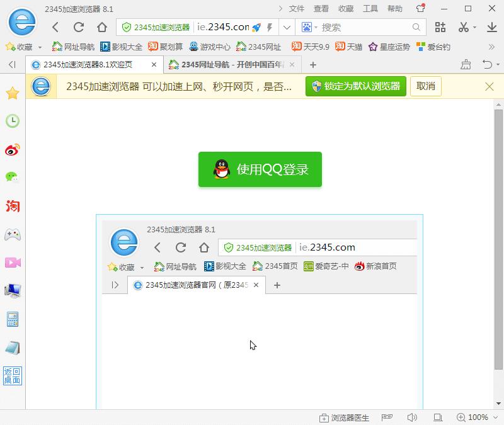Image resolution: width=504 pixels, height=425 pixels.
Task: Collapse the sidebar with the arrow toggle
Action: click(x=12, y=65)
